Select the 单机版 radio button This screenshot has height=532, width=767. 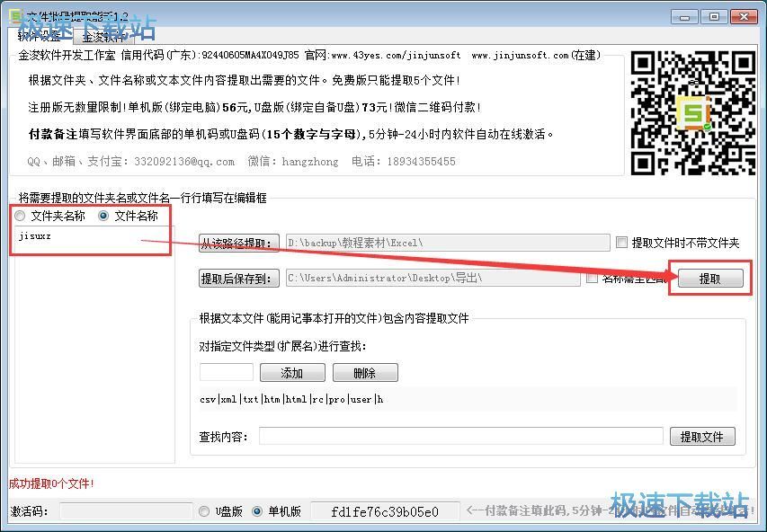(257, 511)
